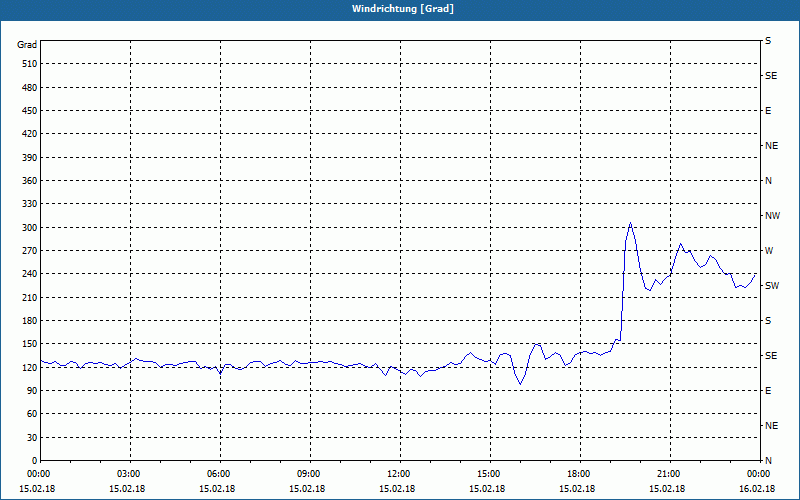Click the 06:00 time label
Screen dimensions: 800x500
tap(220, 473)
